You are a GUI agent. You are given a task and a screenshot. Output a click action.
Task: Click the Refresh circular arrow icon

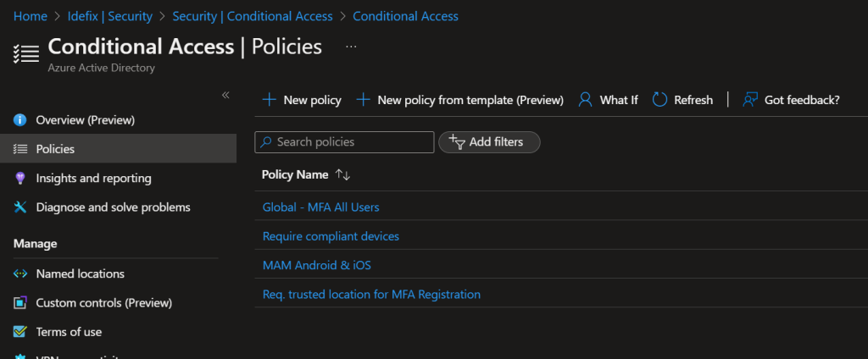click(659, 100)
